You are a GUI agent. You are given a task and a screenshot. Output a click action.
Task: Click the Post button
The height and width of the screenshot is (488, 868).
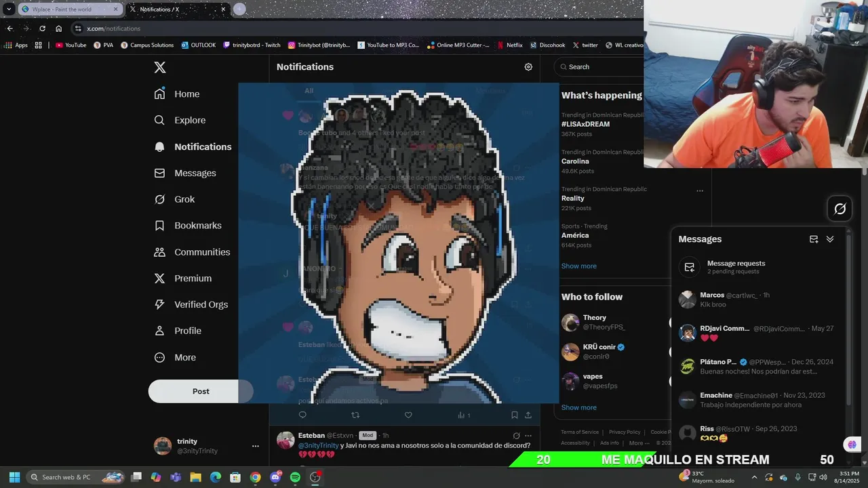pos(201,391)
